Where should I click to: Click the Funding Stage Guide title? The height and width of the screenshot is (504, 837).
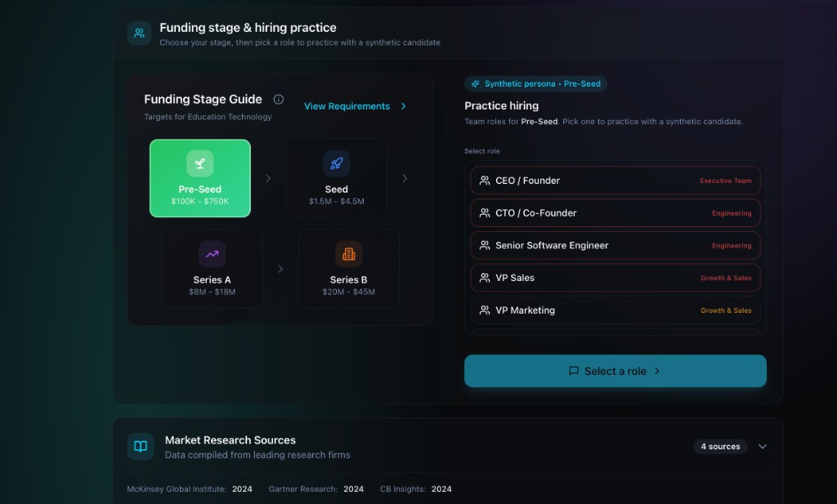click(203, 99)
